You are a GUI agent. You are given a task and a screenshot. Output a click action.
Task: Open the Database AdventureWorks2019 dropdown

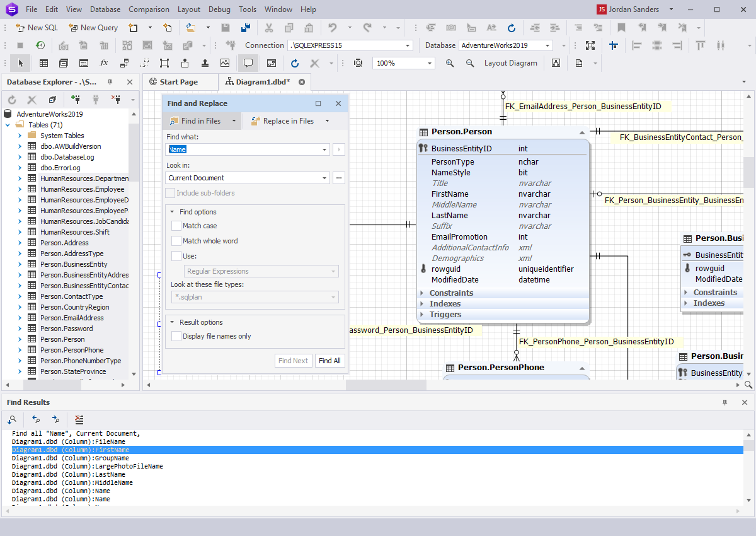(548, 45)
